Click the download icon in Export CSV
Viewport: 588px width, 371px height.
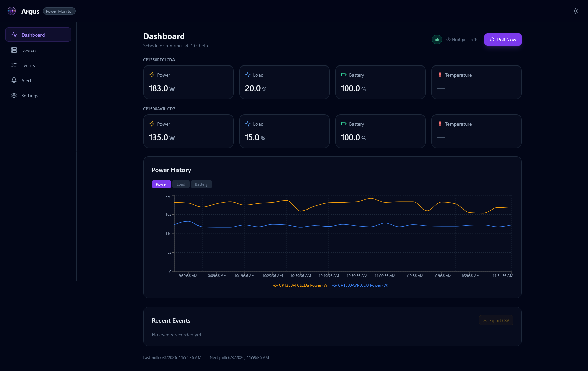tap(485, 321)
